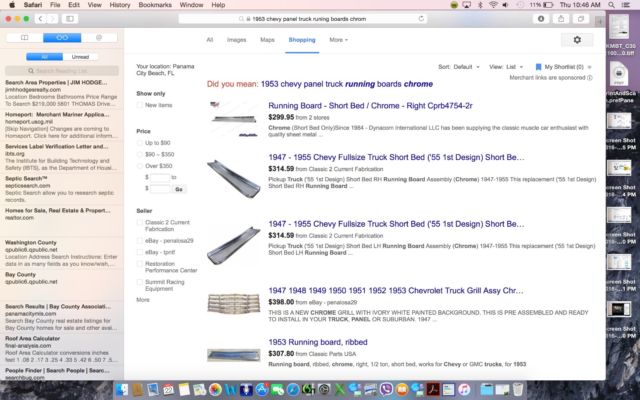Screen dimensions: 640x400
Task: Select Up to $90 price option
Action: pos(140,143)
